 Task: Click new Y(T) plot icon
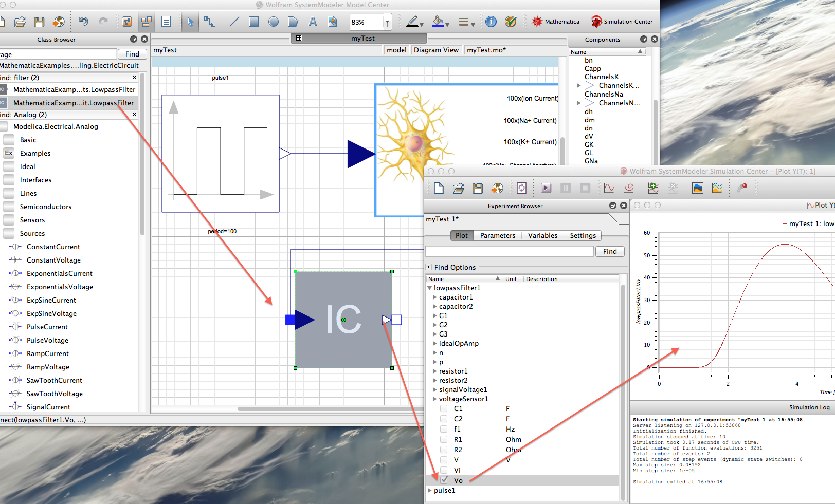pyautogui.click(x=609, y=188)
